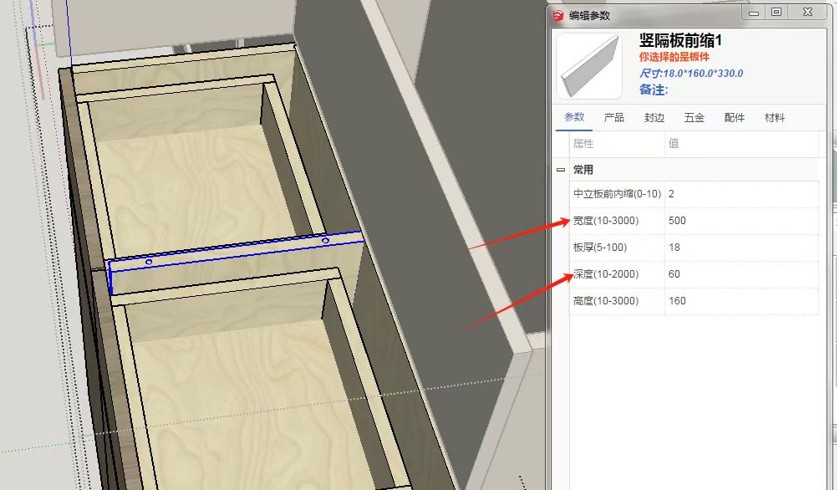837x490 pixels.
Task: Close the 编辑参数 dialog
Action: [x=807, y=13]
